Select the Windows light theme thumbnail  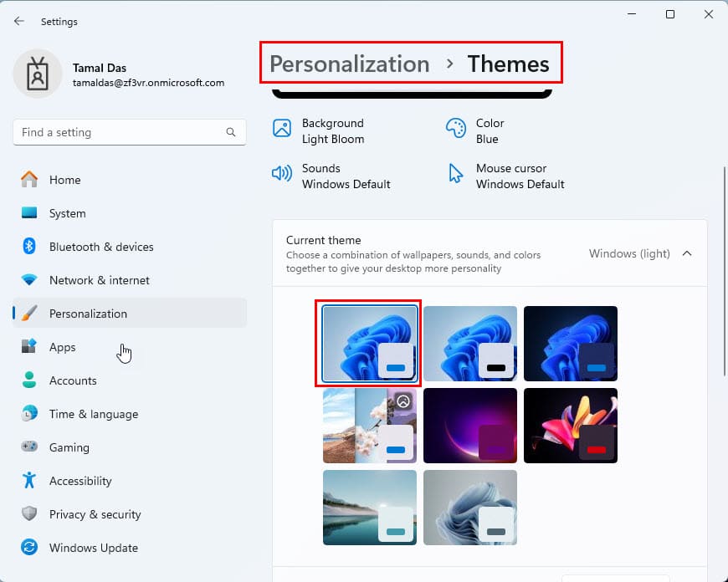(x=370, y=344)
